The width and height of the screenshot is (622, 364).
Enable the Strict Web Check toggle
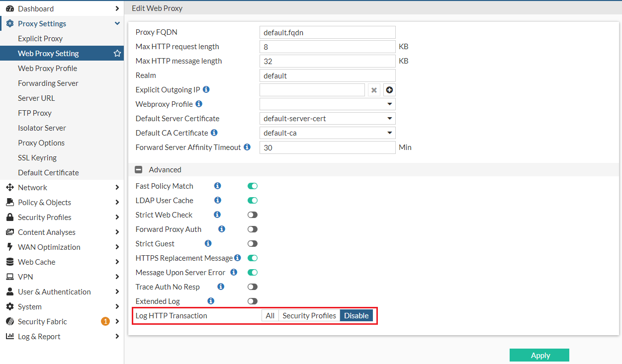253,215
